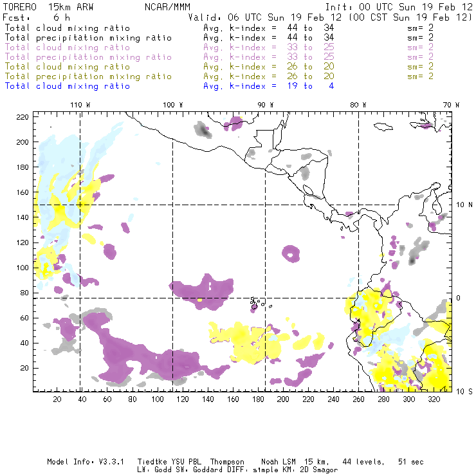Screen dimensions: 476x476
Task: Select the "Init: 00 UTC Sun 19 Feb 12" text
Action: point(399,7)
